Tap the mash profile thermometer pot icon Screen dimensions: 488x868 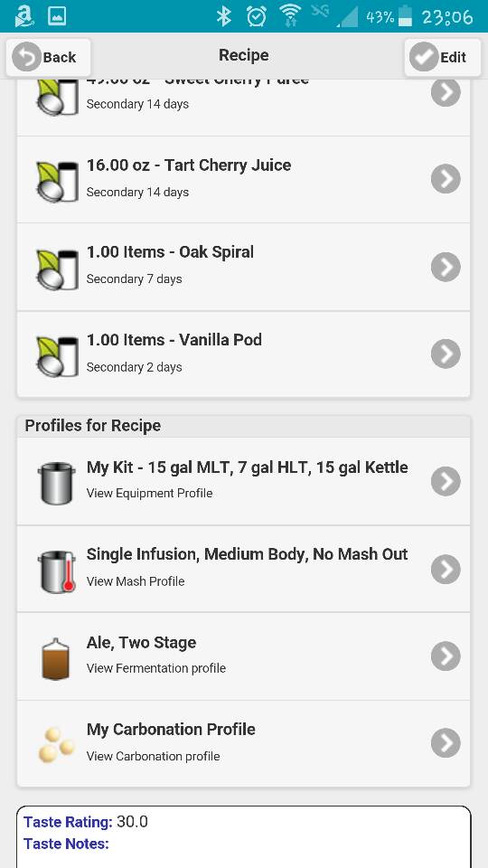point(58,571)
